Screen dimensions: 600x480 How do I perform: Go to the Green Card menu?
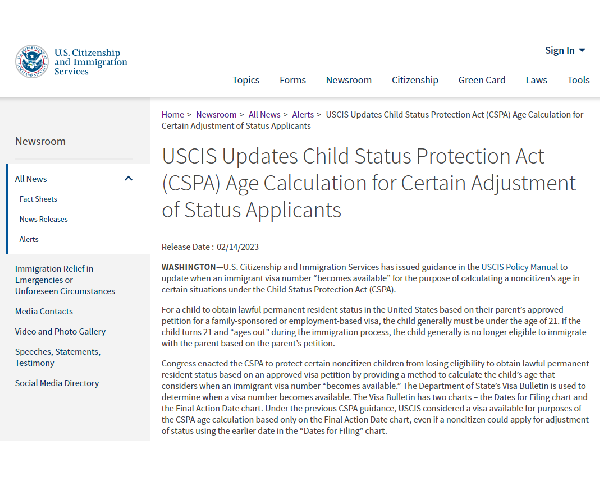[x=482, y=80]
